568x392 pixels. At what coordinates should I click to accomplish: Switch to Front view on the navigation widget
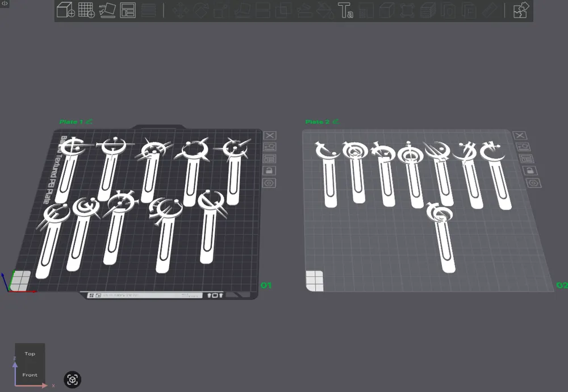click(x=30, y=374)
